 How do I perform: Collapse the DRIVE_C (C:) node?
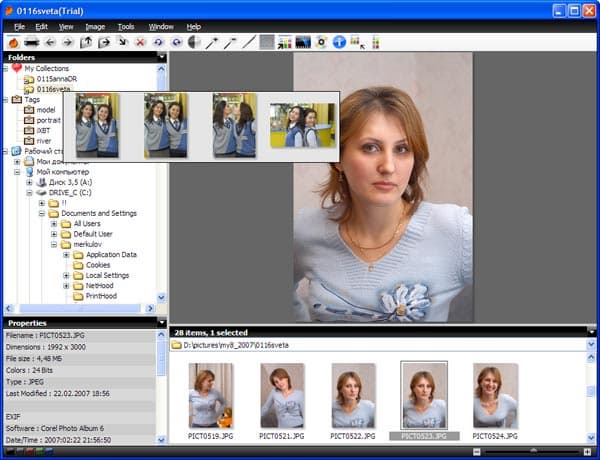[x=29, y=193]
